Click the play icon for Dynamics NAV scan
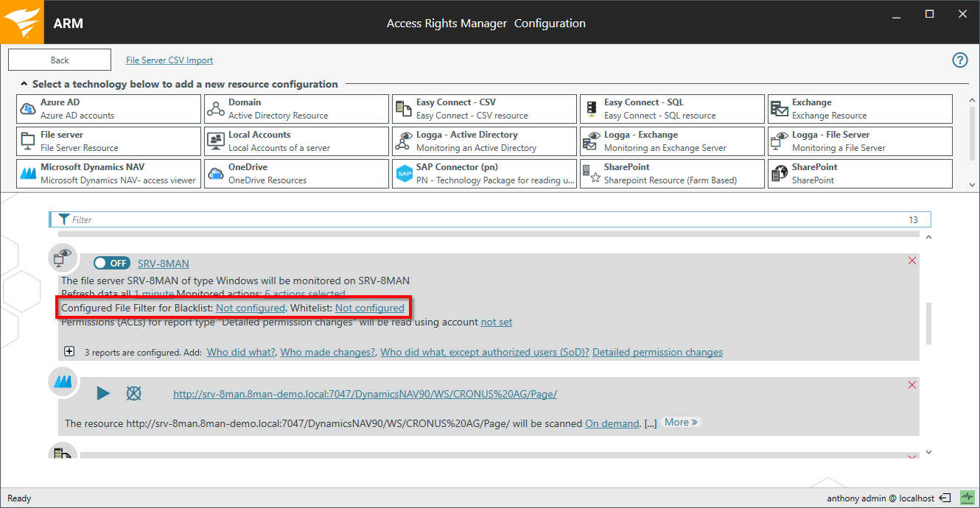The image size is (980, 508). [x=103, y=394]
